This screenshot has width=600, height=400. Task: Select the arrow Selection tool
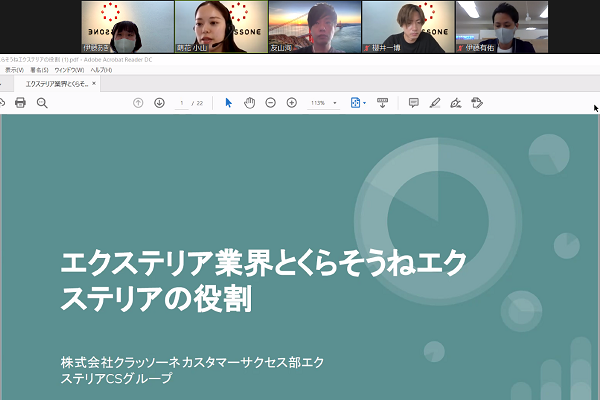pos(228,103)
